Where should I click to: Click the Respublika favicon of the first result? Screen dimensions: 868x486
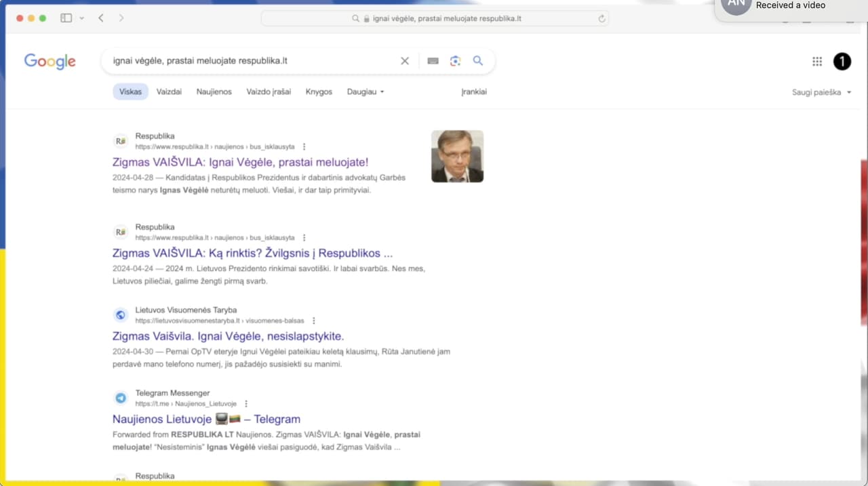point(121,141)
